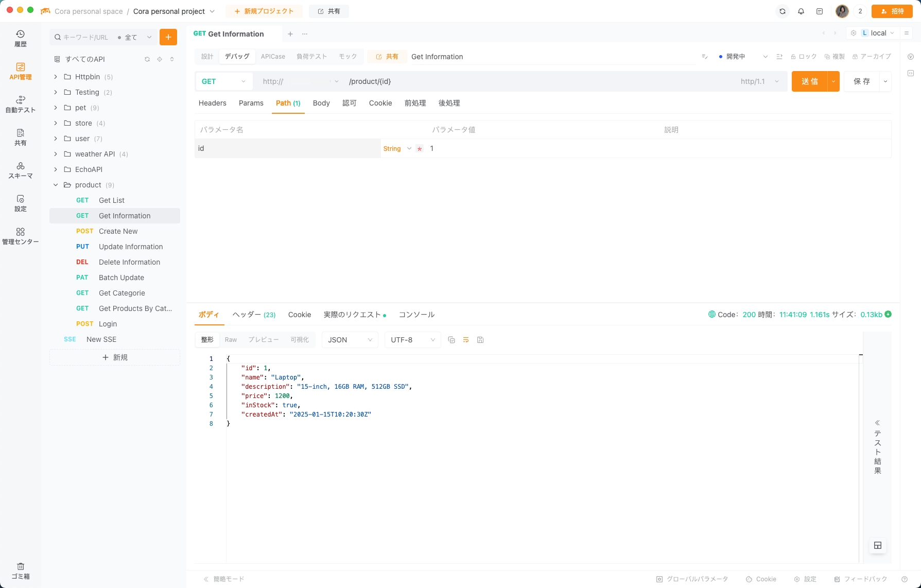Open 自動テスト in the sidebar
921x588 pixels.
click(x=20, y=105)
